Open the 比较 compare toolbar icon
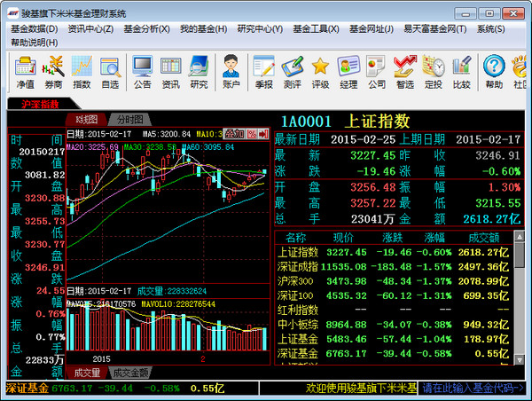The width and height of the screenshot is (532, 401). tap(461, 73)
